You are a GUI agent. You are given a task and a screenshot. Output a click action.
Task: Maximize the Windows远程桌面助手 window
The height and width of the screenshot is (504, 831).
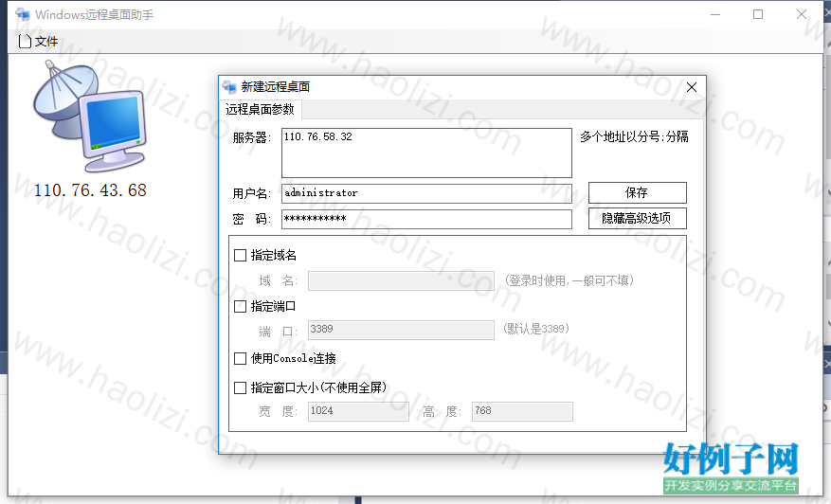tap(758, 14)
